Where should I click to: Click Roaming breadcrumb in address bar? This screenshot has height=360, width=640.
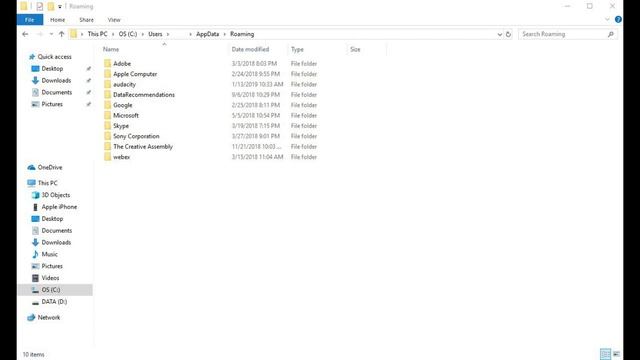[242, 34]
